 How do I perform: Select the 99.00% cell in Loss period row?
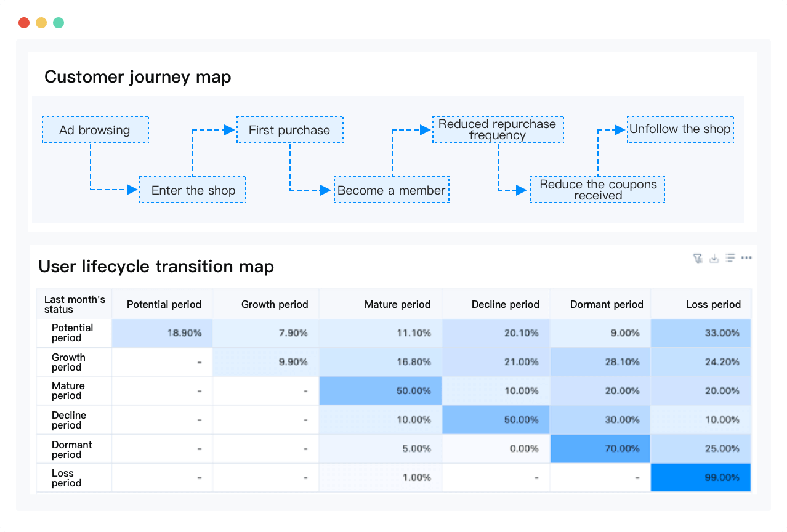tap(701, 477)
